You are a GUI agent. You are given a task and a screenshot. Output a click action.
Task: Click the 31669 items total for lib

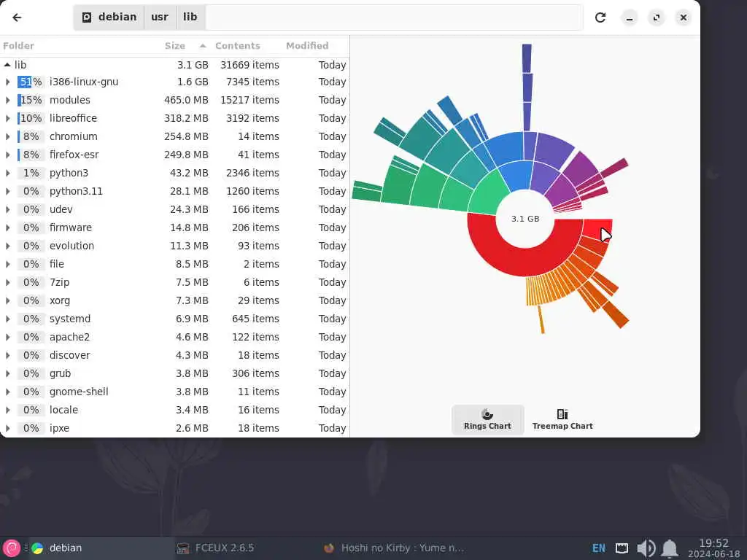pos(249,65)
